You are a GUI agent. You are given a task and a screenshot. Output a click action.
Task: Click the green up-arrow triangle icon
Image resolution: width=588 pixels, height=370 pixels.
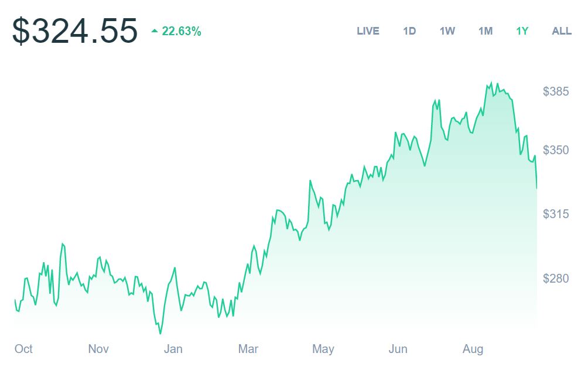point(155,30)
